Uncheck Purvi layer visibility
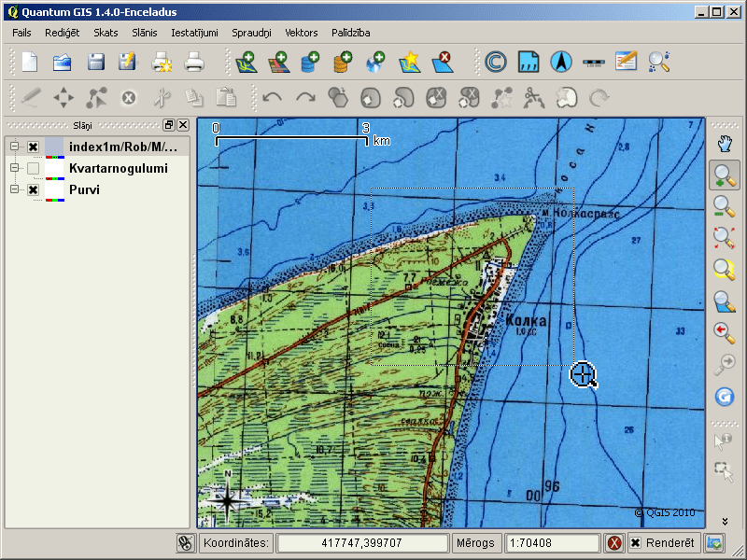The image size is (747, 560). pyautogui.click(x=33, y=190)
